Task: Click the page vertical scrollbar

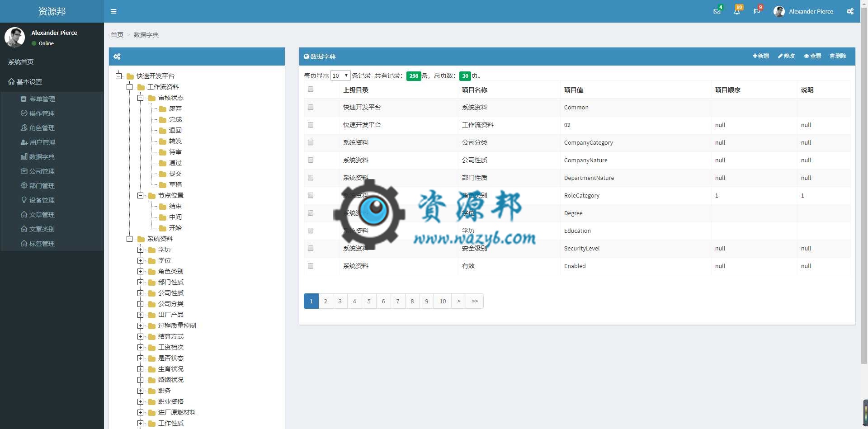Action: tap(864, 185)
